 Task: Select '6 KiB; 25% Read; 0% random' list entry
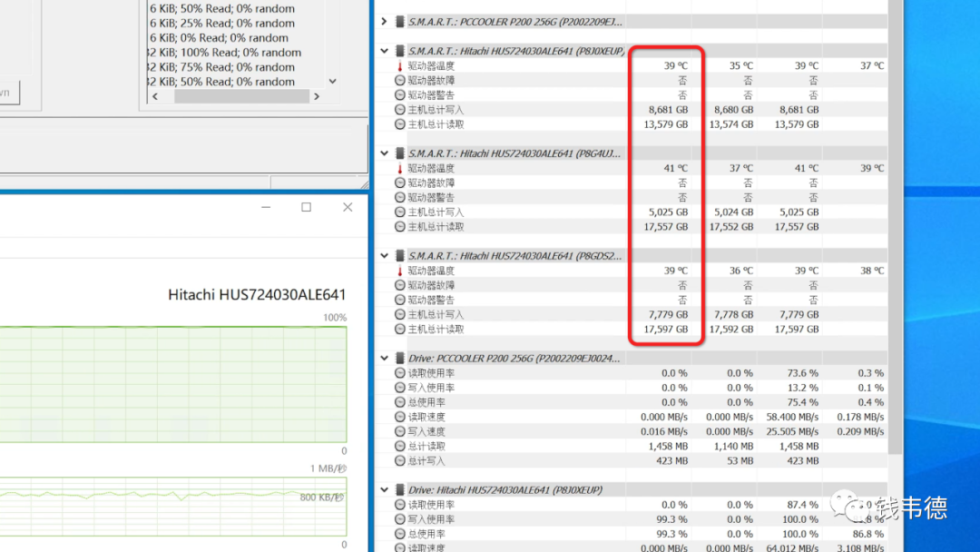click(222, 23)
